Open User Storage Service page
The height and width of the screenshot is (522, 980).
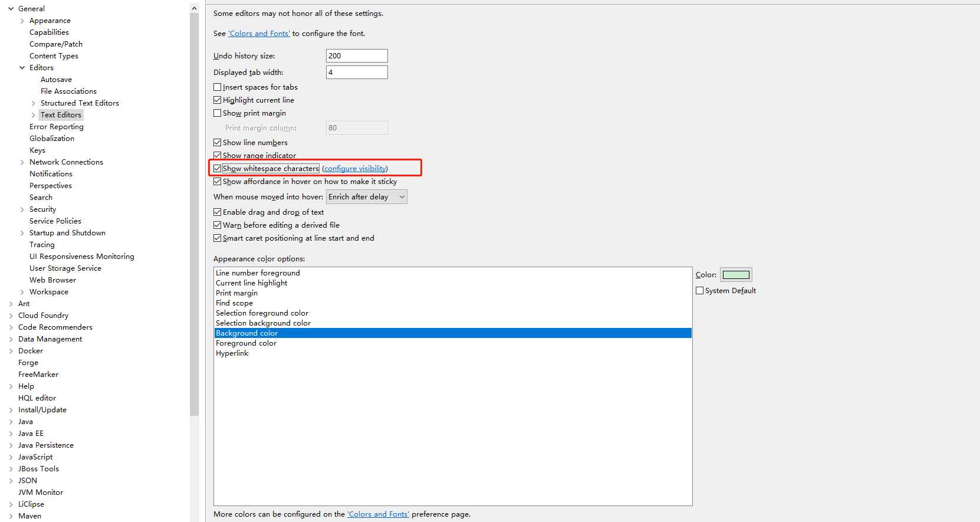click(65, 268)
